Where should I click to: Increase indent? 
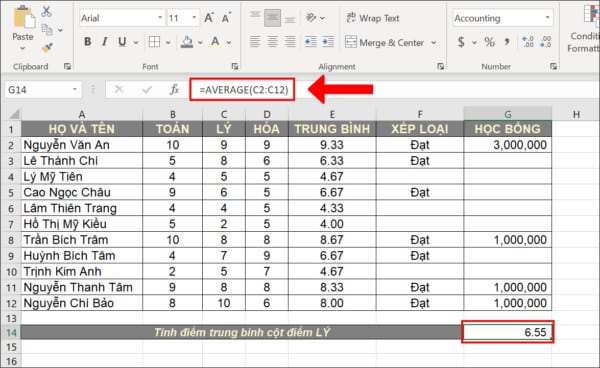point(328,42)
